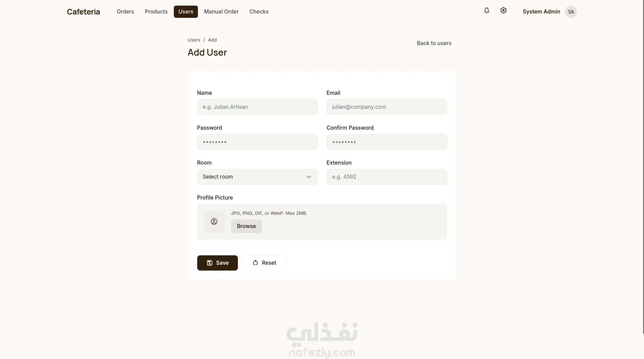Viewport: 644px width, 359px height.
Task: Click the circular arrow icon on Reset
Action: (255, 263)
